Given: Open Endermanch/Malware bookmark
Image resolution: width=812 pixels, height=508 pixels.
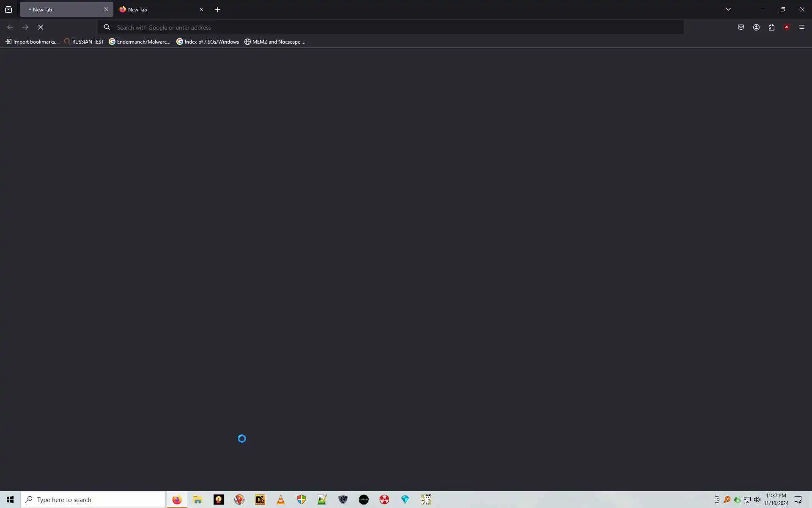Looking at the screenshot, I should pyautogui.click(x=140, y=41).
